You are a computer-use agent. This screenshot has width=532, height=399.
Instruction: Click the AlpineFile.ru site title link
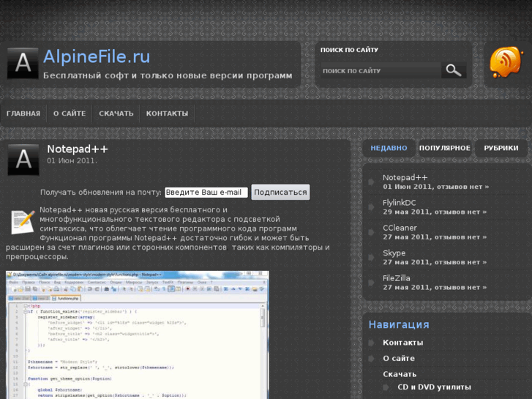point(97,56)
